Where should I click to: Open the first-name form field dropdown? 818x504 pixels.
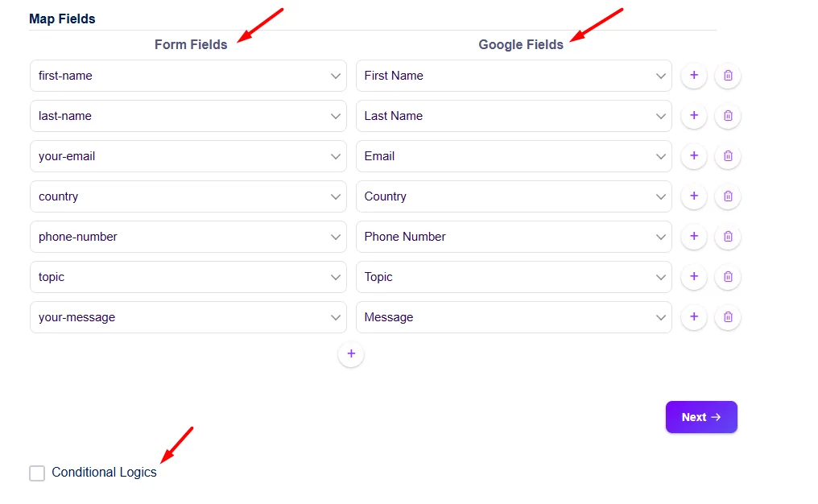(188, 76)
